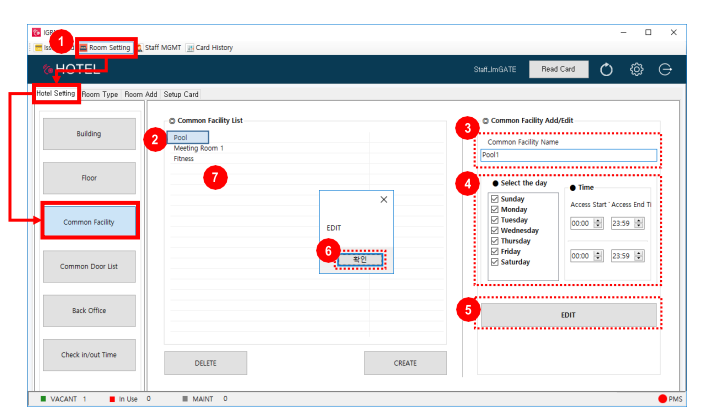
Task: Open the Building settings section
Action: 89,134
